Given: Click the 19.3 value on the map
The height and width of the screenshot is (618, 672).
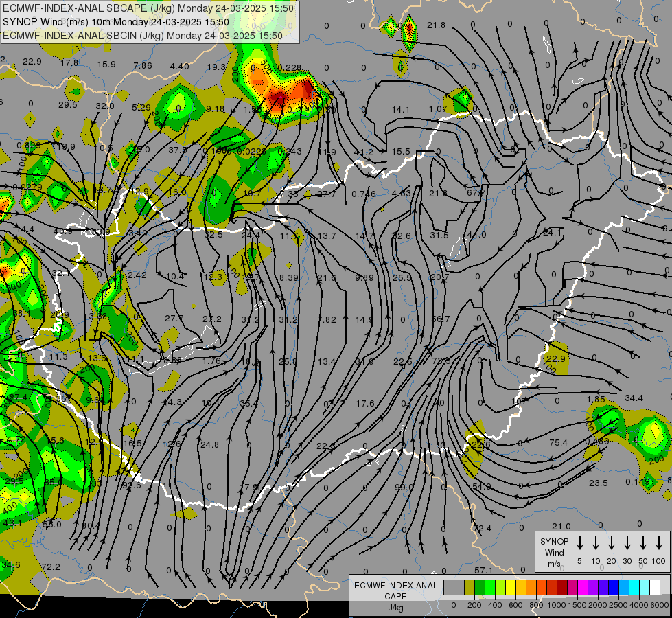Looking at the screenshot, I should (216, 67).
